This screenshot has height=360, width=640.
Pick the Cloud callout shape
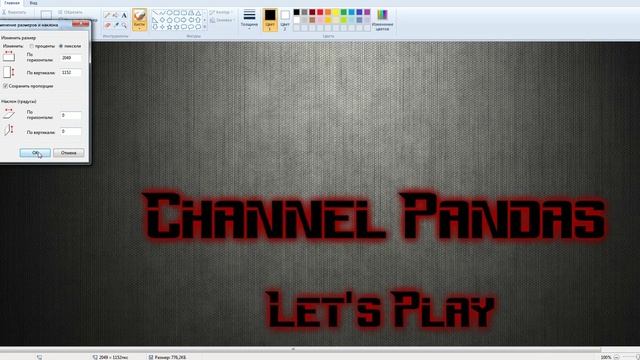(198, 27)
